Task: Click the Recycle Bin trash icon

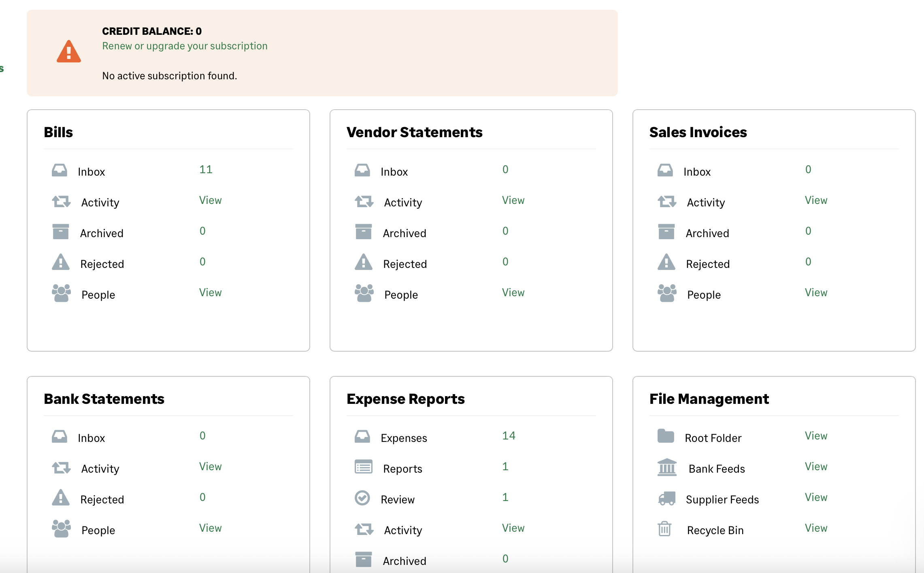Action: (664, 528)
